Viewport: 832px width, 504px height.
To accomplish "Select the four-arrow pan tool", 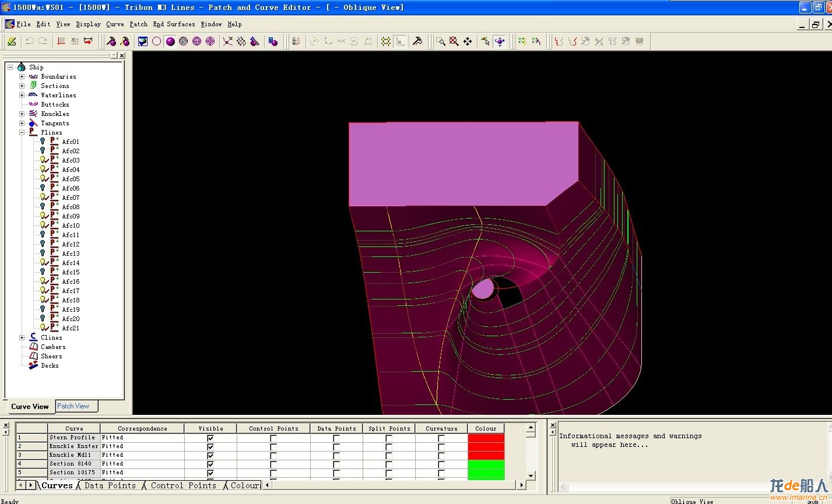I will (x=468, y=41).
